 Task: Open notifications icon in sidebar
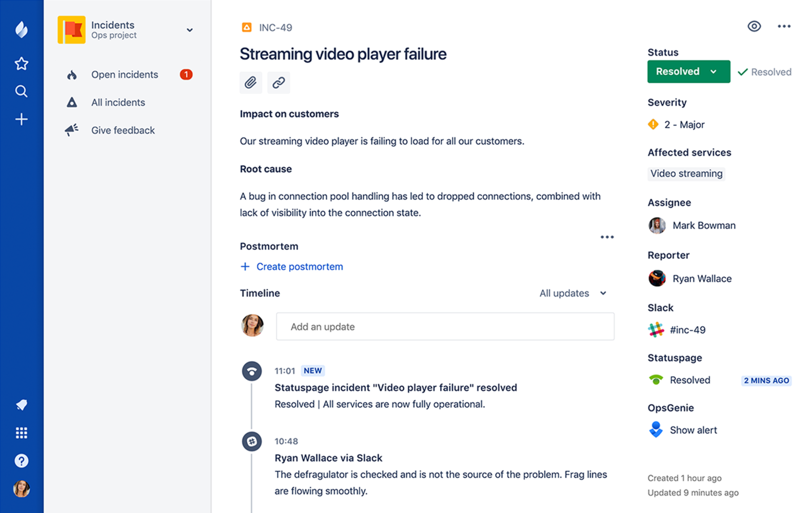(21, 405)
